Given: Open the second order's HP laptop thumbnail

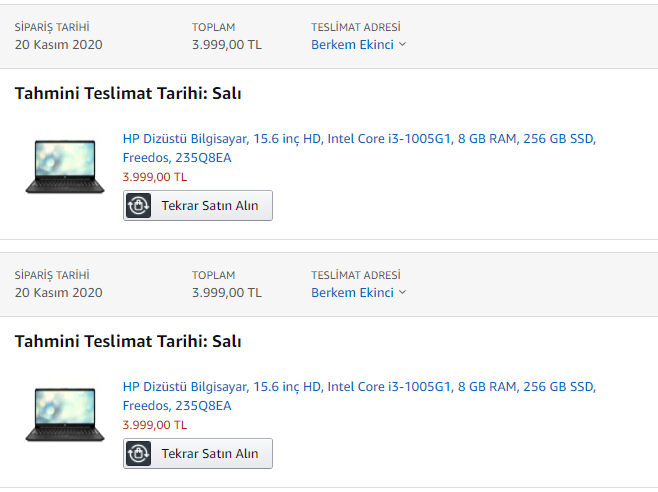Looking at the screenshot, I should (65, 415).
